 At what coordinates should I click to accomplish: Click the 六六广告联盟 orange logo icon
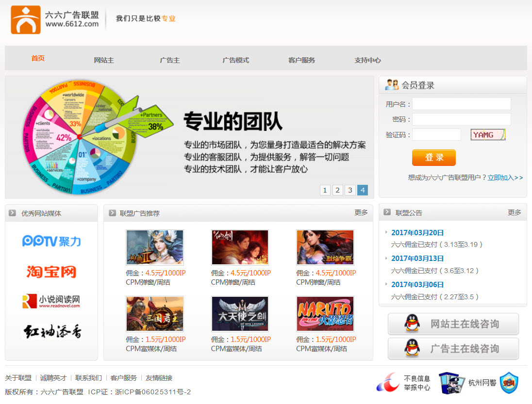(26, 20)
